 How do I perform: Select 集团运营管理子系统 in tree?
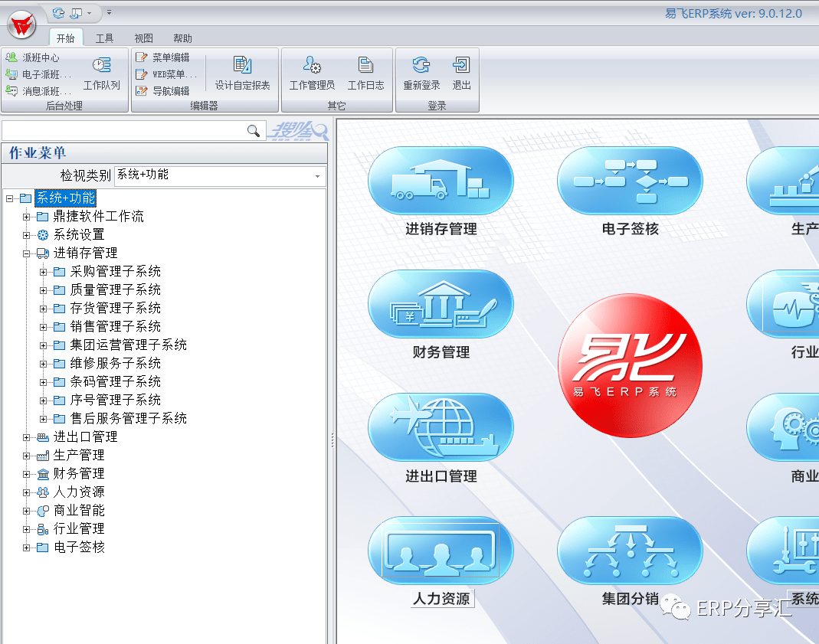(x=129, y=345)
